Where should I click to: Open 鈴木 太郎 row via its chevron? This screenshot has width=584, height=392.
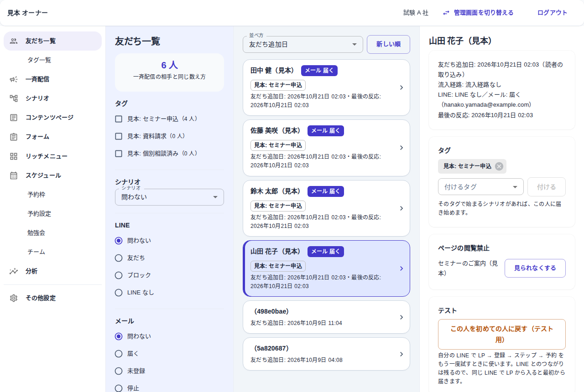coord(401,208)
